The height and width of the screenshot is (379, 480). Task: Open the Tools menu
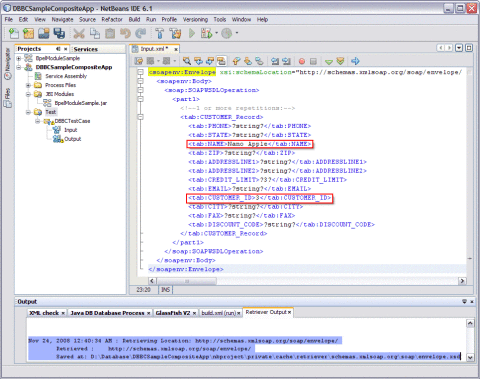click(220, 19)
